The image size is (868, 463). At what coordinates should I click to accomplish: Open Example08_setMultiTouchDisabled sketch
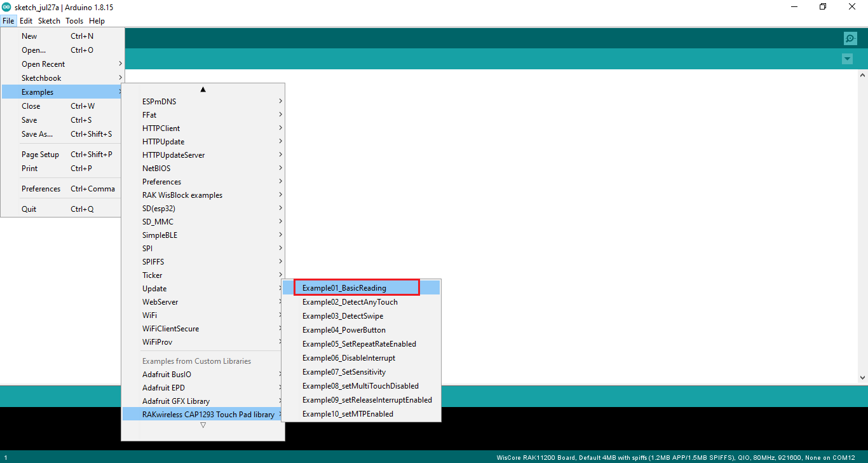[x=361, y=386]
